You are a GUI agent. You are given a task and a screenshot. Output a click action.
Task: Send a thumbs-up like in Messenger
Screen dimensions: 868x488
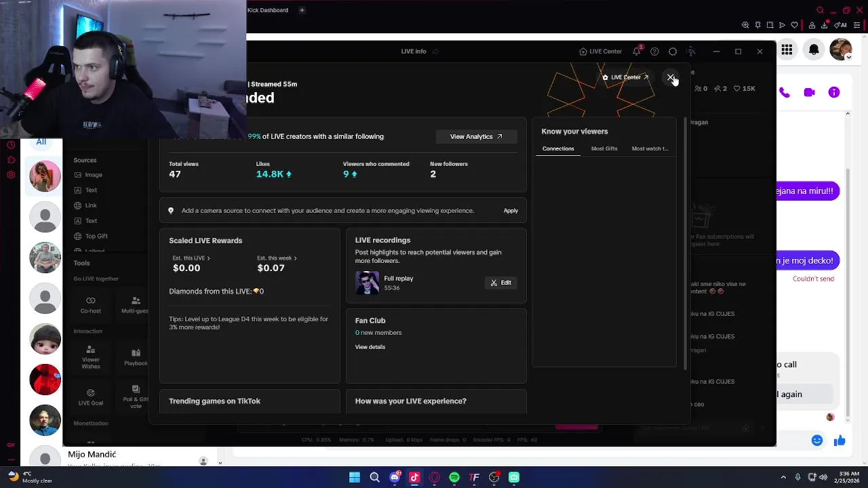tap(840, 441)
